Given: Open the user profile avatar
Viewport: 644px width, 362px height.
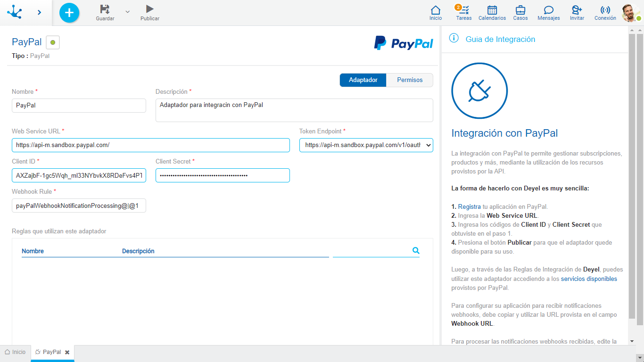Looking at the screenshot, I should coord(630,13).
